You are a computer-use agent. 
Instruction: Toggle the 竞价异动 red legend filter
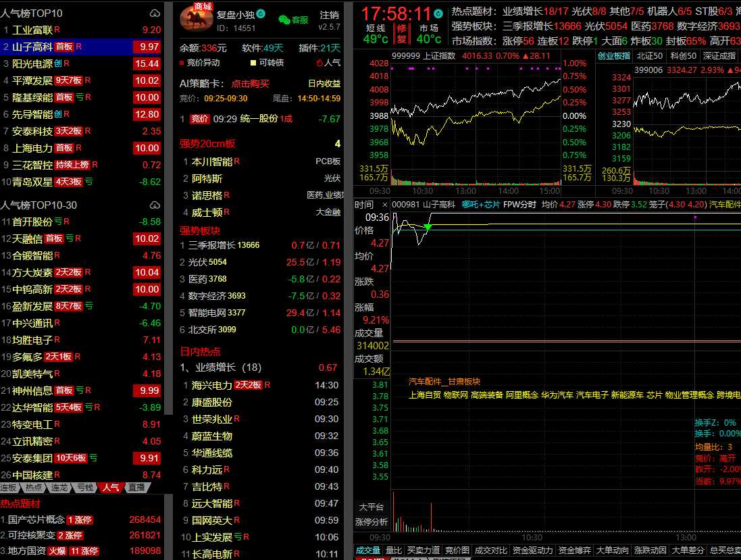coord(199,63)
